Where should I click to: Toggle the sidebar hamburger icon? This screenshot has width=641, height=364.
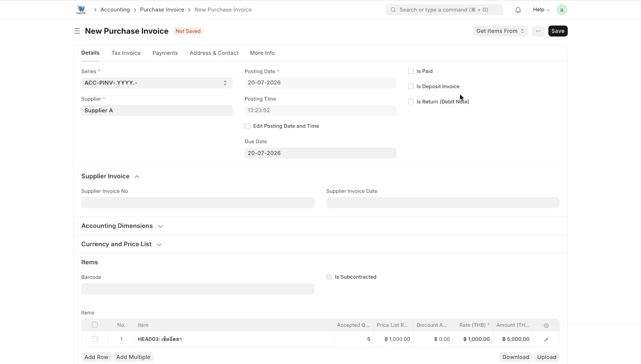77,31
